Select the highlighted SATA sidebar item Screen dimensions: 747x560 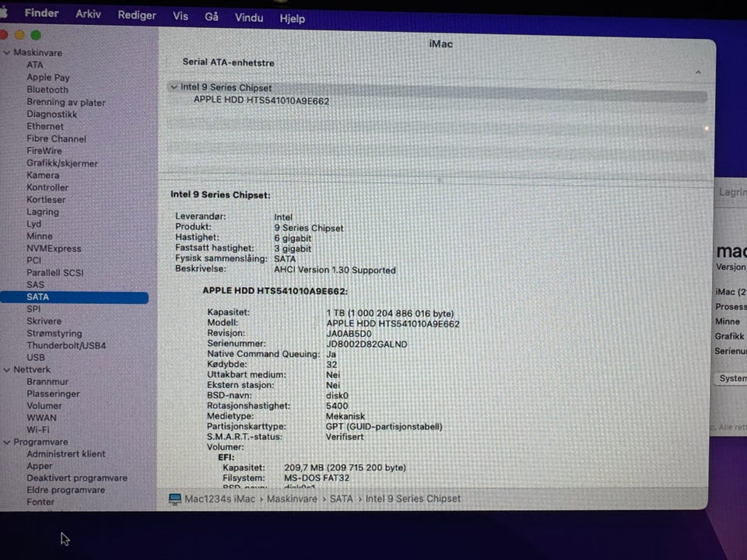point(75,297)
